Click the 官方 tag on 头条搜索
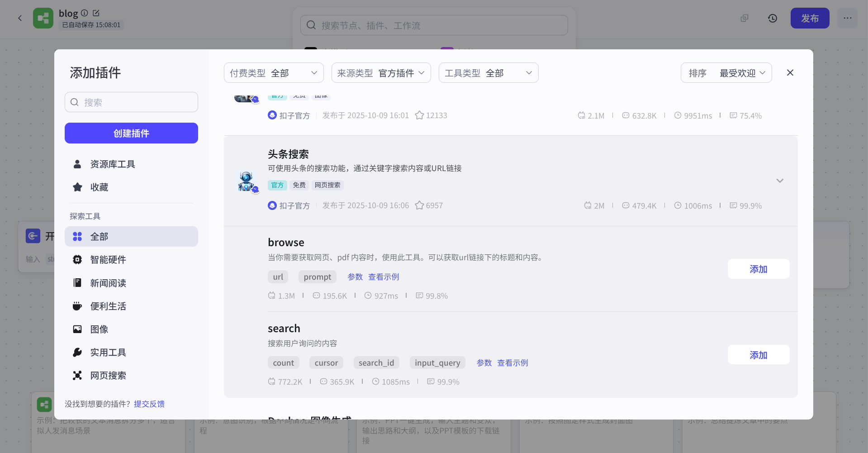 (x=277, y=185)
